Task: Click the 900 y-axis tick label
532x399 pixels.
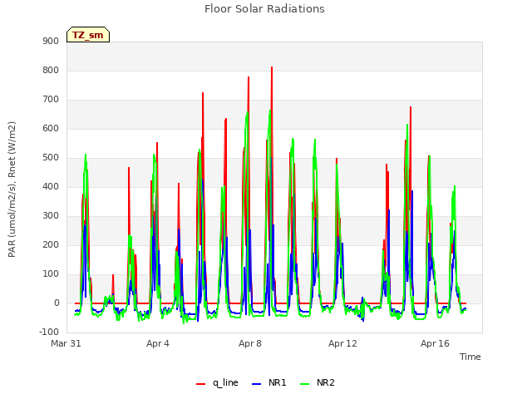Action: pyautogui.click(x=51, y=42)
